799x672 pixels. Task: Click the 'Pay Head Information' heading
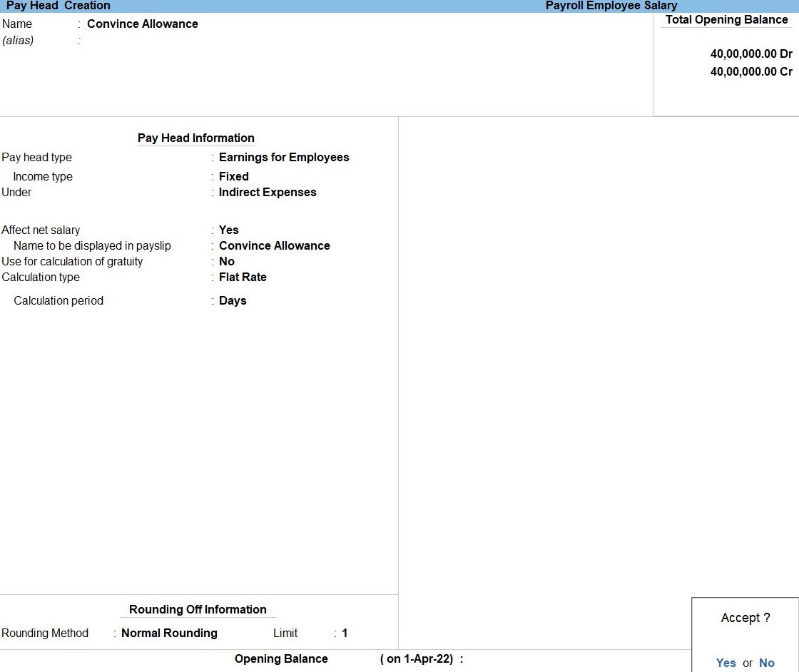(196, 138)
